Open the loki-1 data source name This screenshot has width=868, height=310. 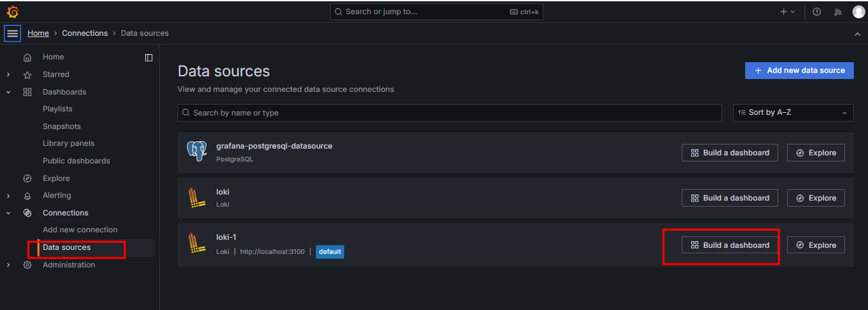coord(226,237)
